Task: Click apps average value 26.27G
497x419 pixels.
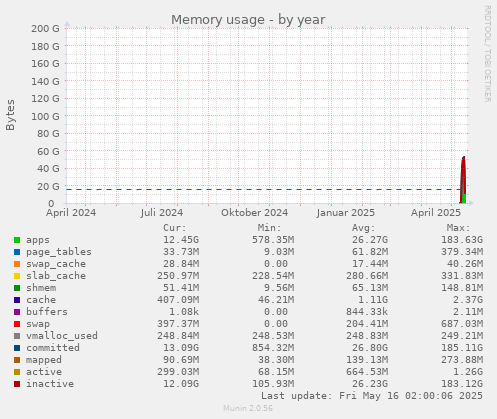Action: (370, 240)
